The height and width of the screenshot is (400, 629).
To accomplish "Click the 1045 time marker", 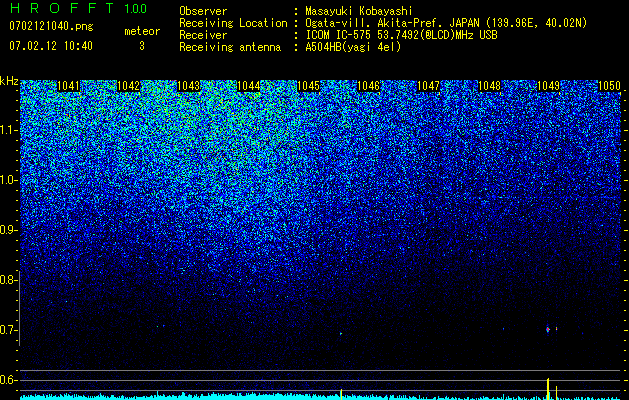I will (x=308, y=86).
